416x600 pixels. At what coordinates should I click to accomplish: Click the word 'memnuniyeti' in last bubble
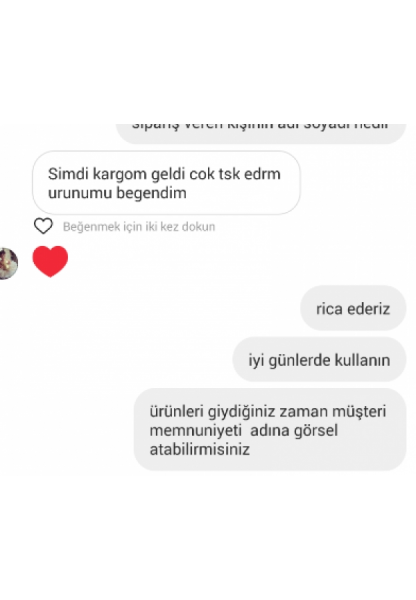196,431
